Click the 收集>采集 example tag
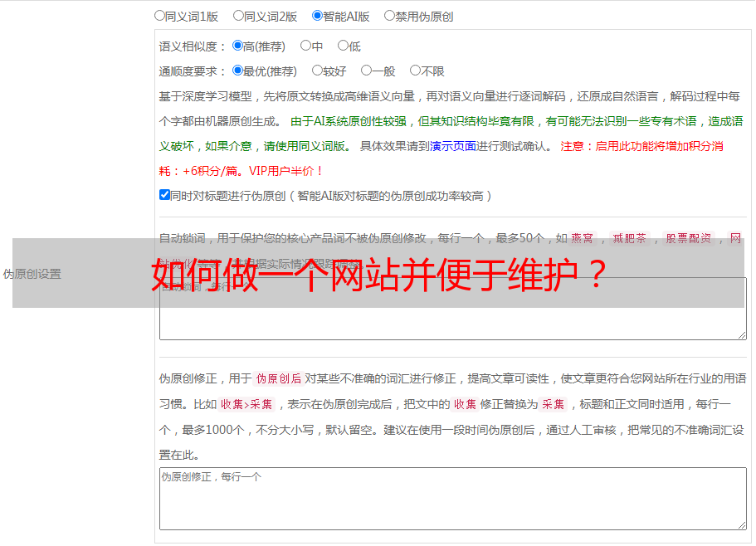The image size is (756, 546). (x=246, y=404)
